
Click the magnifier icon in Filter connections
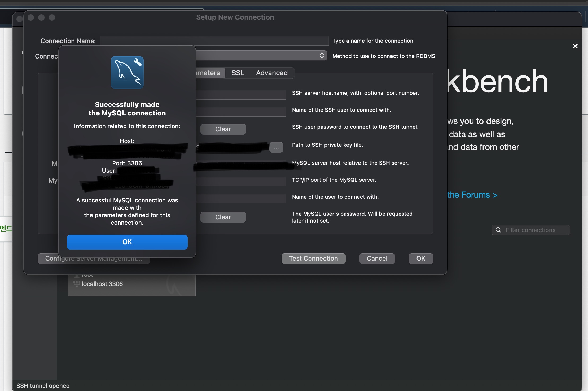(498, 230)
